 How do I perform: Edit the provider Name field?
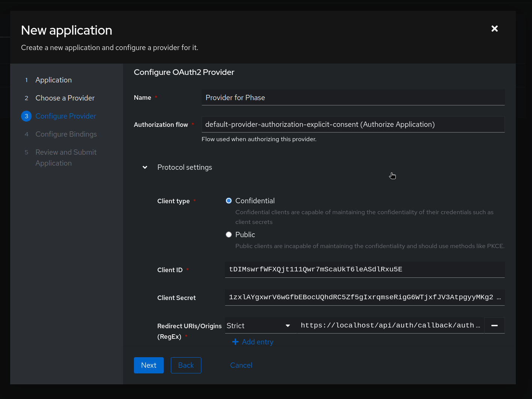pos(353,97)
